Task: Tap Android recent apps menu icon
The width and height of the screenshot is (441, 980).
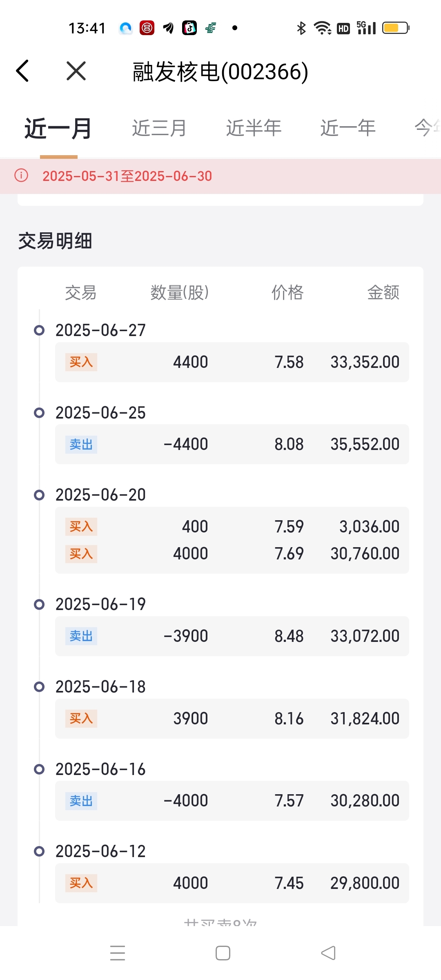Action: (x=118, y=953)
